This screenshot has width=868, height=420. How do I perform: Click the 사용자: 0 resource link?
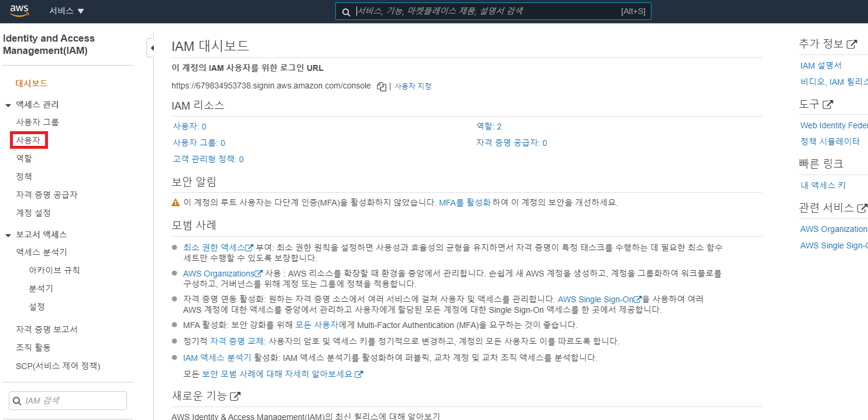click(190, 127)
